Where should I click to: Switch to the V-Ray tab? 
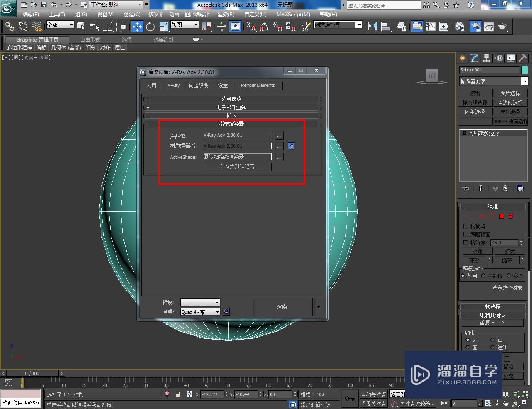[x=174, y=85]
